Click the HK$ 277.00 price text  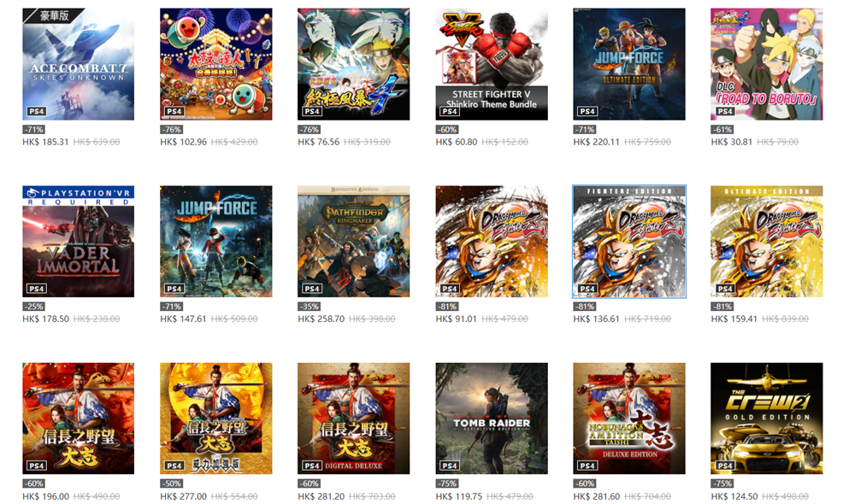tap(183, 496)
